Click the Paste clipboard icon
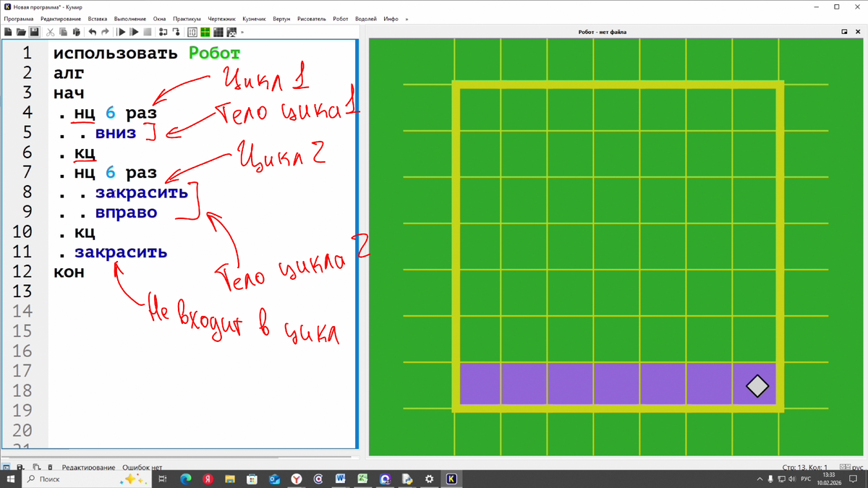This screenshot has height=488, width=868. (76, 32)
